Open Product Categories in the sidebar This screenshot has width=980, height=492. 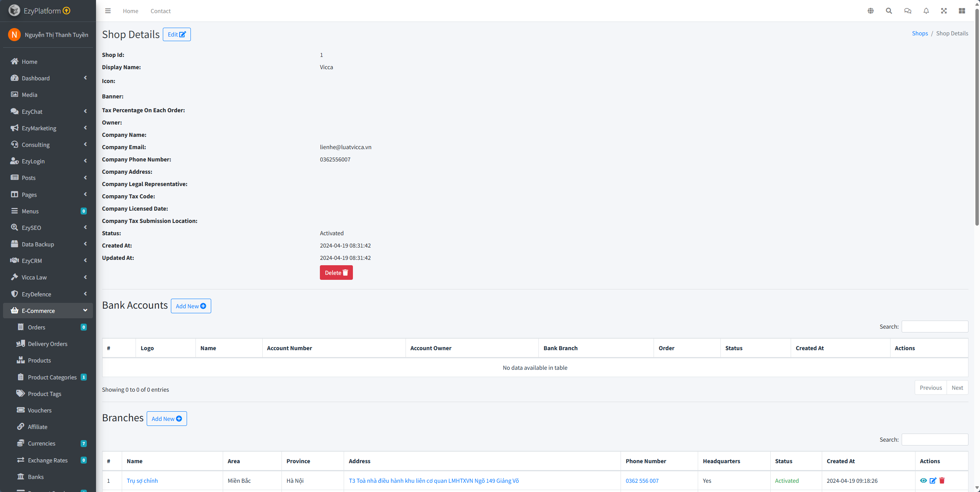point(52,377)
